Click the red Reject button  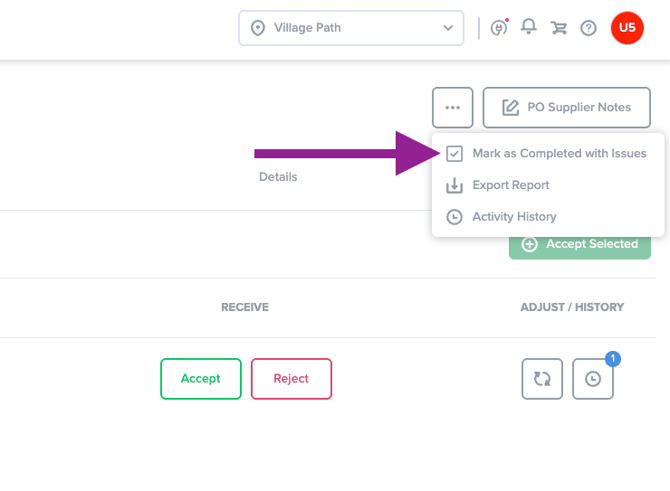pyautogui.click(x=291, y=379)
